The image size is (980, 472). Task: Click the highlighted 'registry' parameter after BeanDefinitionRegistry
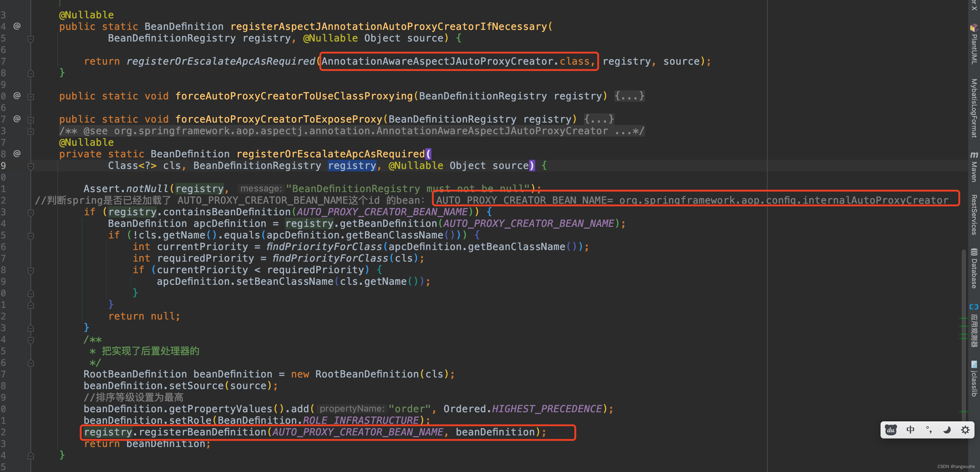coord(352,166)
